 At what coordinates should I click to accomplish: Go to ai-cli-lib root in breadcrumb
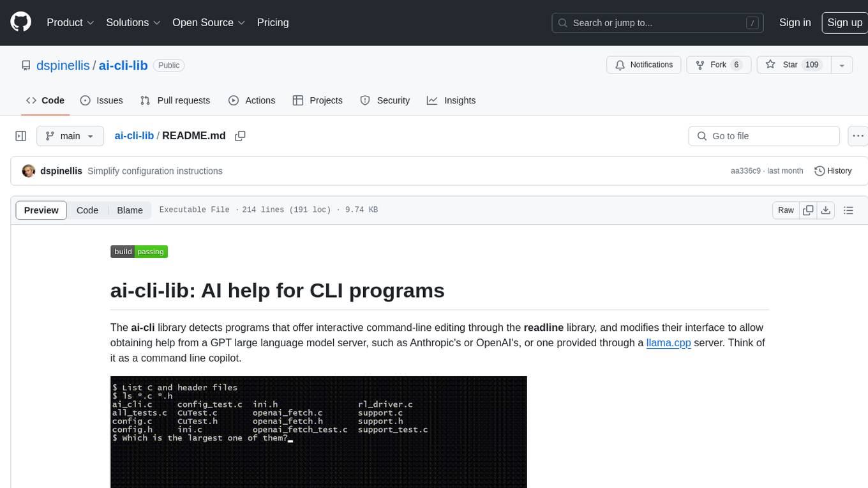[x=134, y=135]
